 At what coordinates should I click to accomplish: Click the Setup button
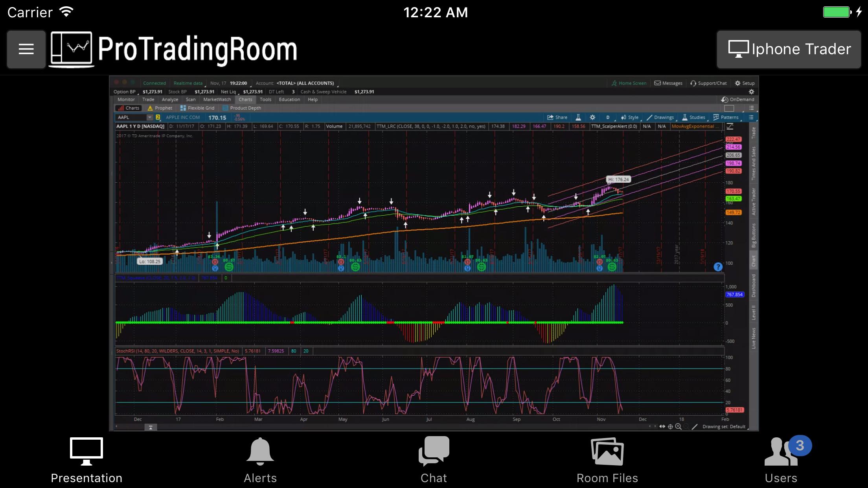click(745, 83)
